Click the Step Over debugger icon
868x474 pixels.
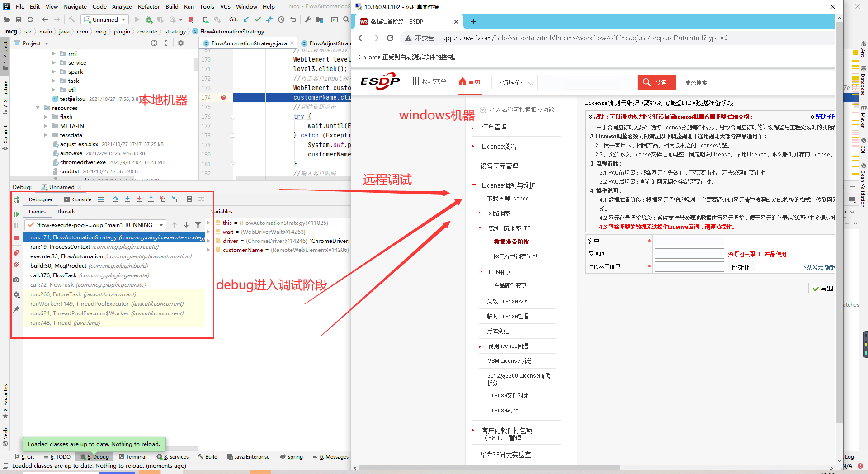point(116,199)
